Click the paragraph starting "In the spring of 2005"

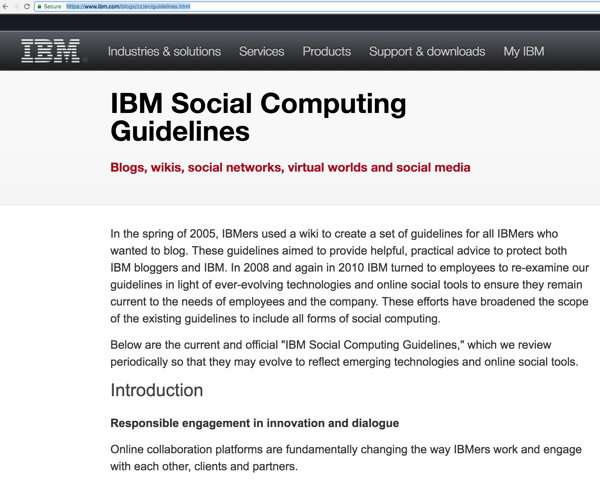point(349,276)
